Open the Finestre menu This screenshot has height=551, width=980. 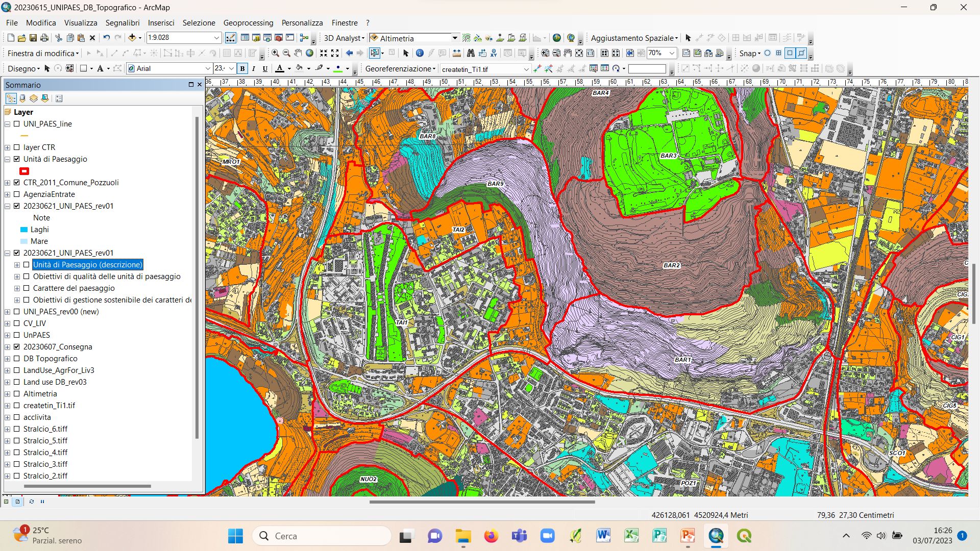(345, 23)
